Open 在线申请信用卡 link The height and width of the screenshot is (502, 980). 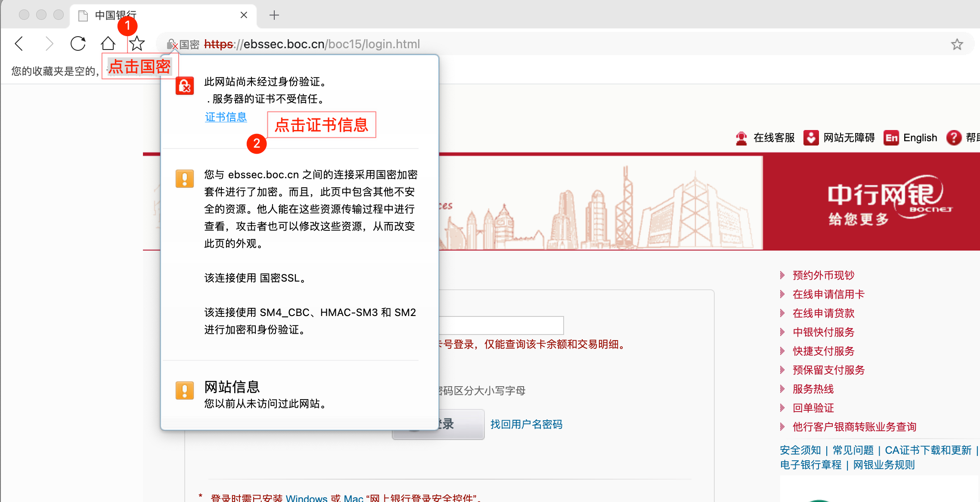(x=828, y=294)
